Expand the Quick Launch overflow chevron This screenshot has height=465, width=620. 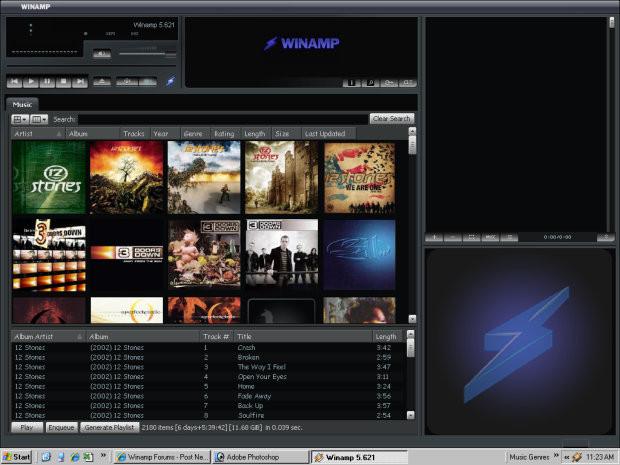tap(103, 455)
